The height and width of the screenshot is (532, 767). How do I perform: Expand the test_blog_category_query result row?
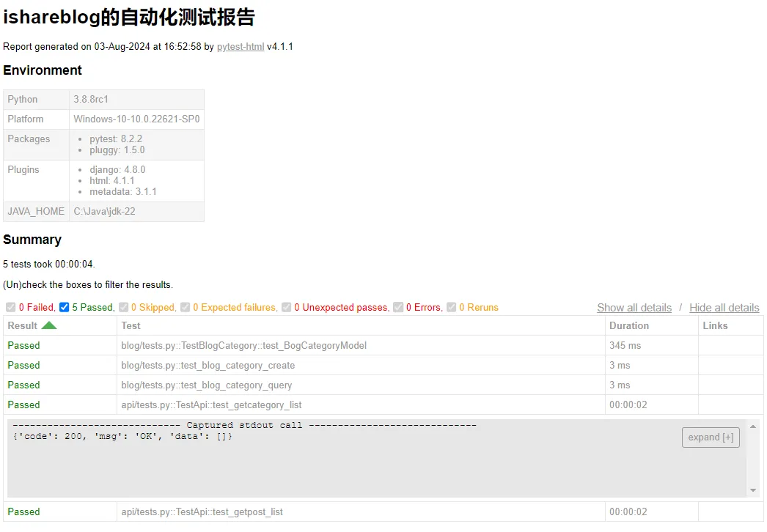(206, 385)
